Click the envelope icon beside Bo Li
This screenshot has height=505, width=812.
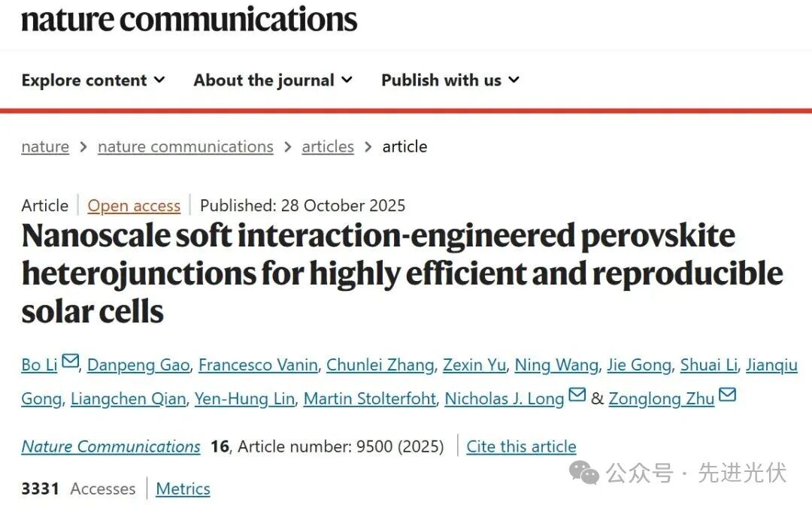click(70, 362)
